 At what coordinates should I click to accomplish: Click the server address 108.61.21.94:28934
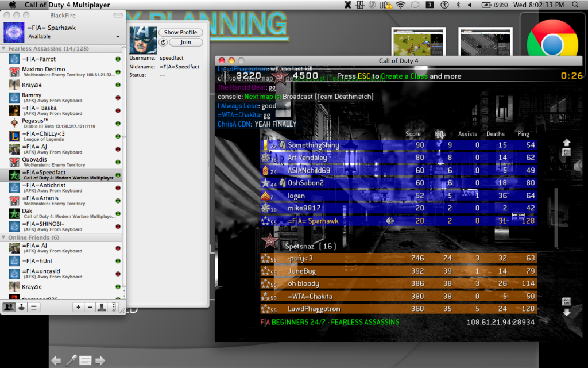click(501, 322)
